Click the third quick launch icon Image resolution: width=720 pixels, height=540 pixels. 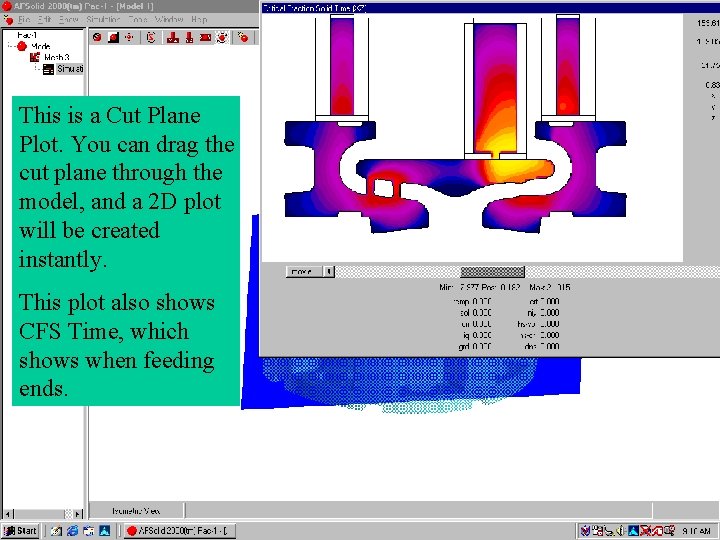click(x=89, y=531)
